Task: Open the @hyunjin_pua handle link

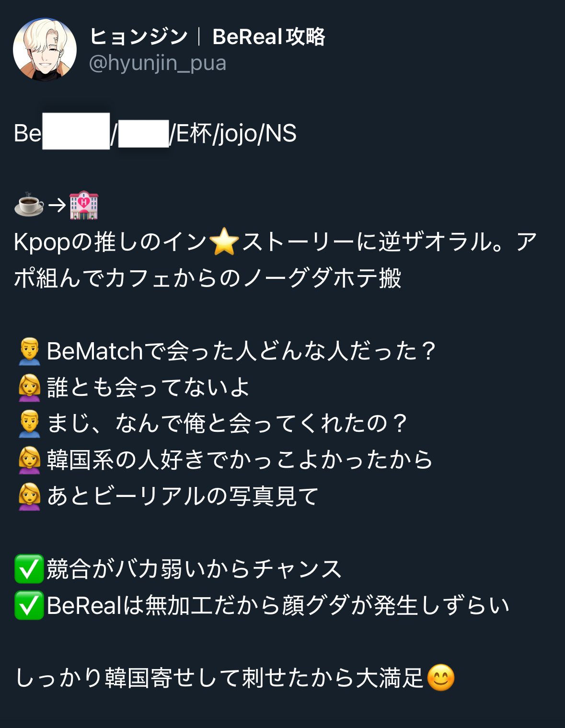Action: (x=158, y=63)
